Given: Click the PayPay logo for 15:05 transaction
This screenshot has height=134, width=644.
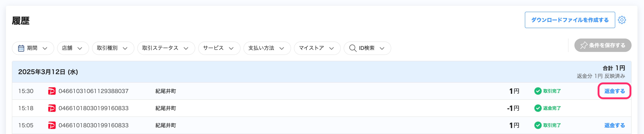Looking at the screenshot, I should (x=52, y=125).
